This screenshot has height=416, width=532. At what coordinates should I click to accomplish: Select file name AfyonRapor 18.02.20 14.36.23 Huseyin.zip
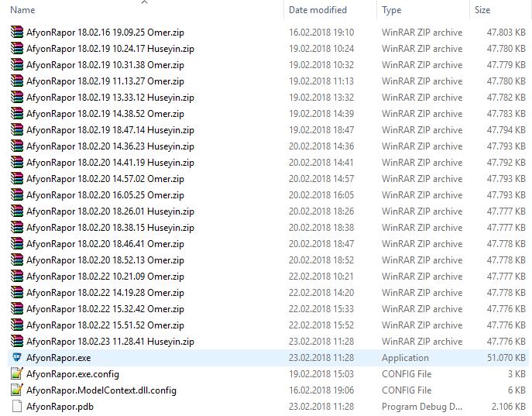[x=110, y=146]
